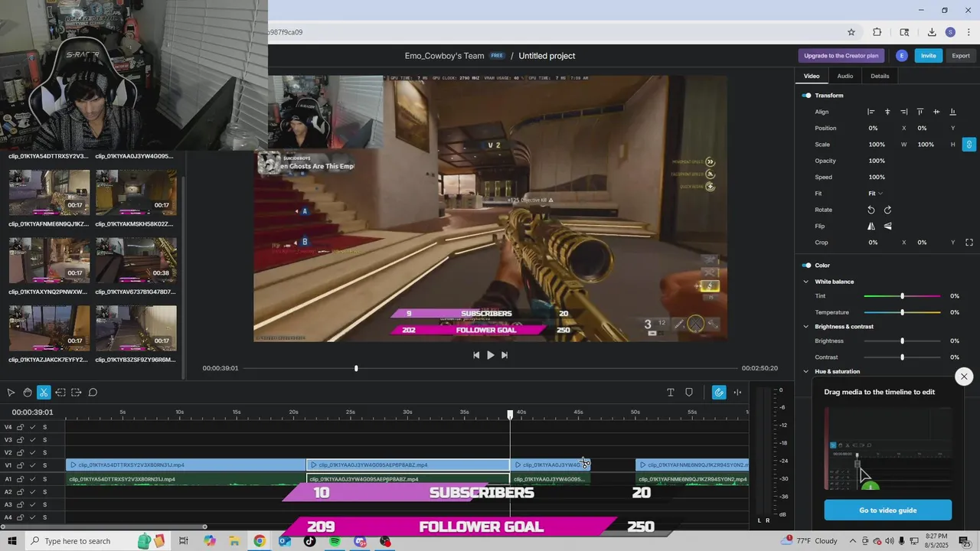
Task: Rotate clip clockwise
Action: click(887, 210)
